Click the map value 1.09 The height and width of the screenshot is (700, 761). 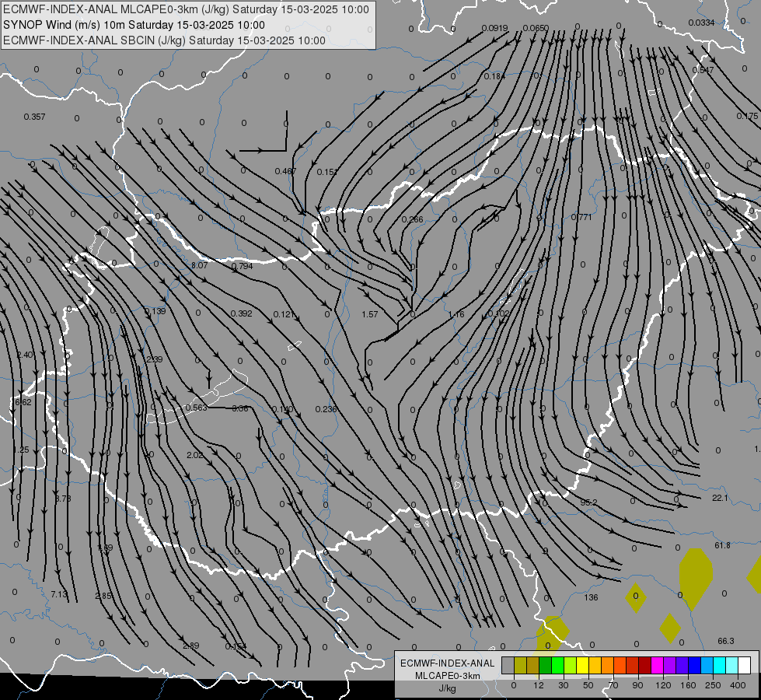pyautogui.click(x=105, y=548)
